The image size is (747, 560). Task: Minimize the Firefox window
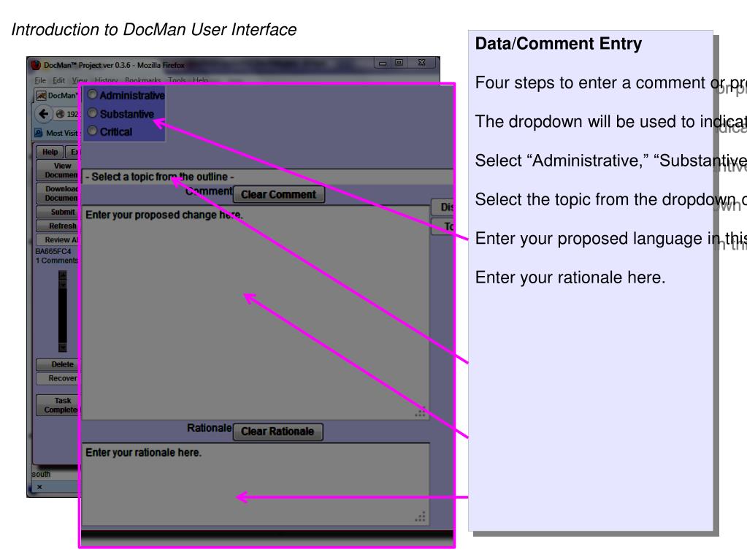click(x=383, y=62)
